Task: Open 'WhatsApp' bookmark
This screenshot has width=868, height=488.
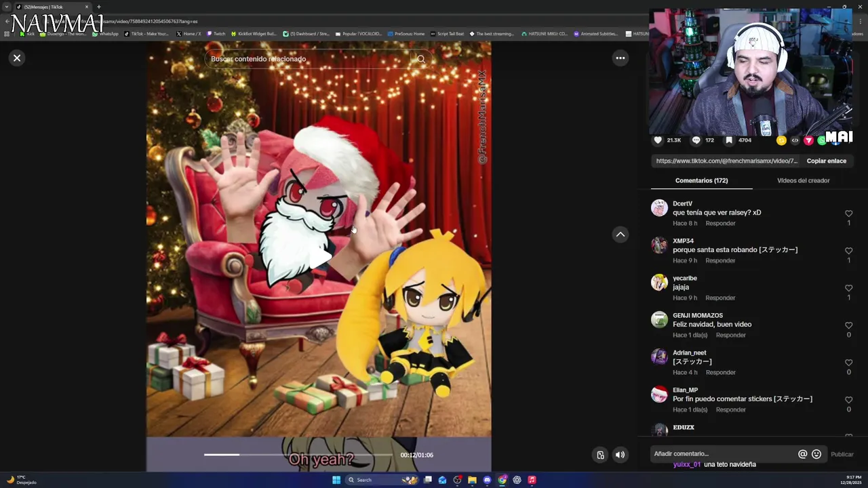Action: pos(104,33)
